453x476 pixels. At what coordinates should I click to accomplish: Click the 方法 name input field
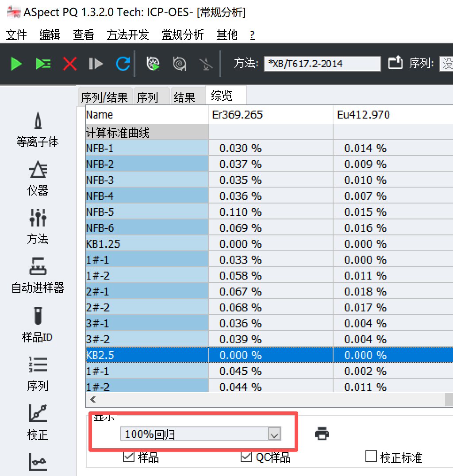pyautogui.click(x=322, y=64)
